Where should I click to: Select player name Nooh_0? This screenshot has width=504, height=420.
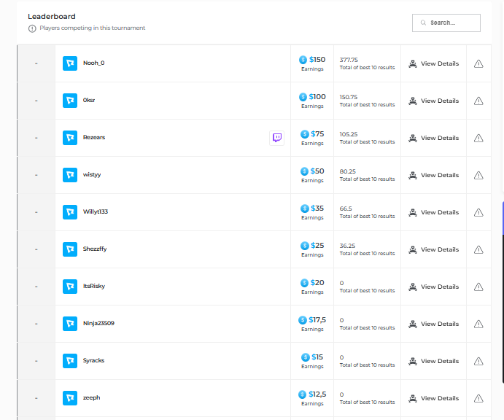[94, 63]
